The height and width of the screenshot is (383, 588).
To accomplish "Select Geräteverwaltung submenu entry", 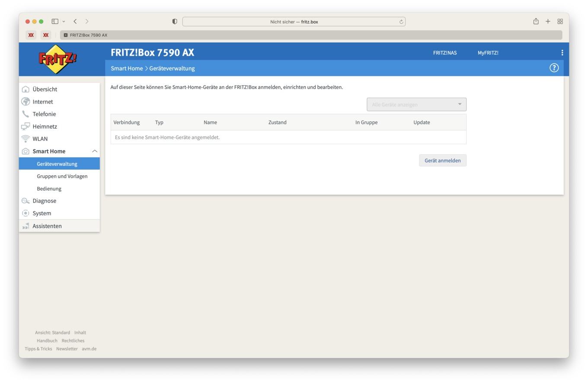I will [59, 164].
